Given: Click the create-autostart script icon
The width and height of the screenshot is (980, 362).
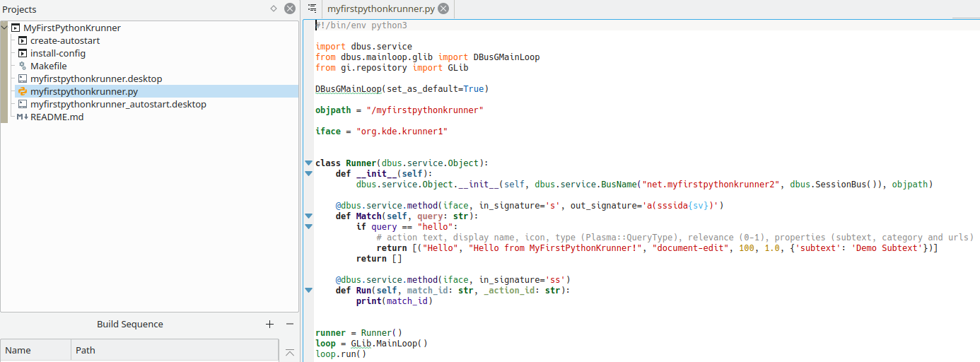Looking at the screenshot, I should (x=23, y=41).
